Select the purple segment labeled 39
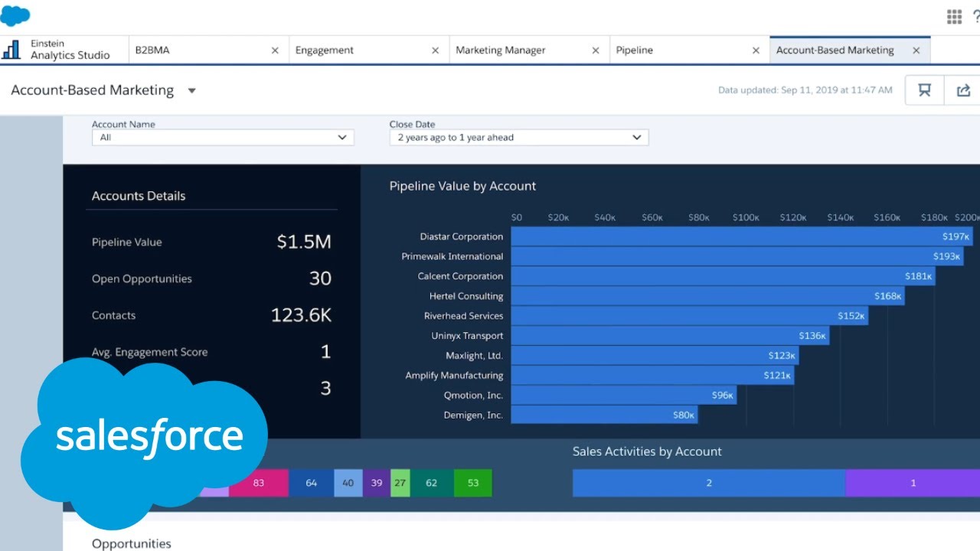 tap(377, 483)
